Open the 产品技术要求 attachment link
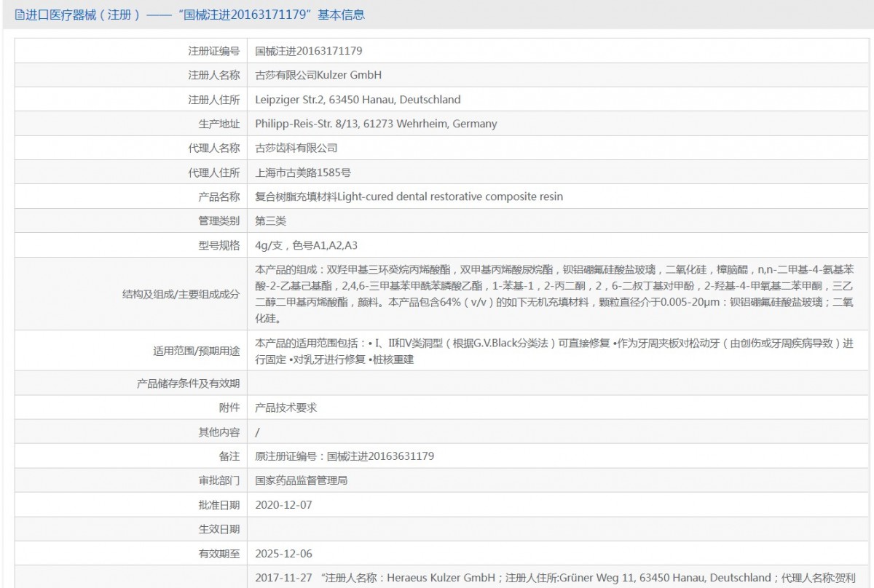 pyautogui.click(x=286, y=408)
